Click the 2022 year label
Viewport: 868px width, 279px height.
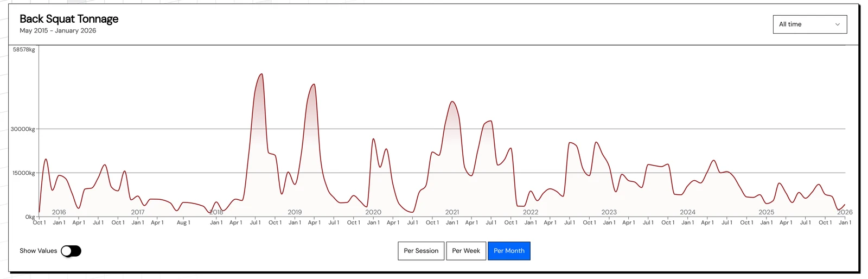[531, 212]
